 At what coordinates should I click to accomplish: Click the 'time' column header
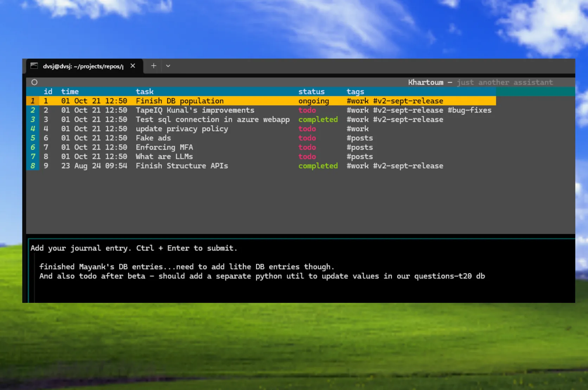click(70, 91)
